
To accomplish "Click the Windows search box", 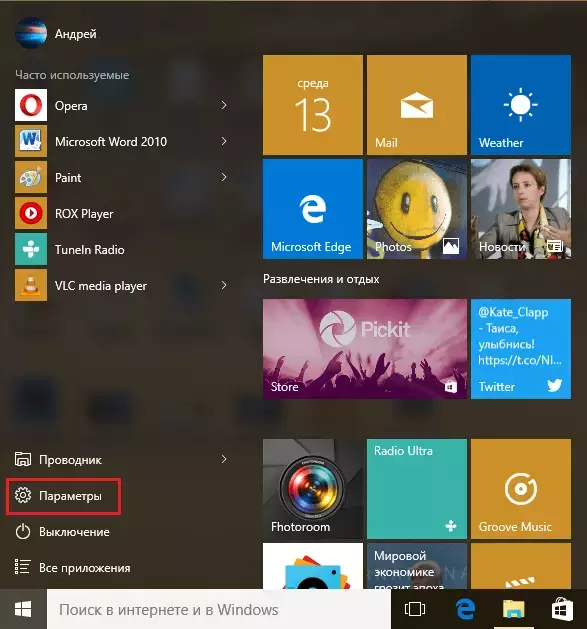I will [219, 609].
